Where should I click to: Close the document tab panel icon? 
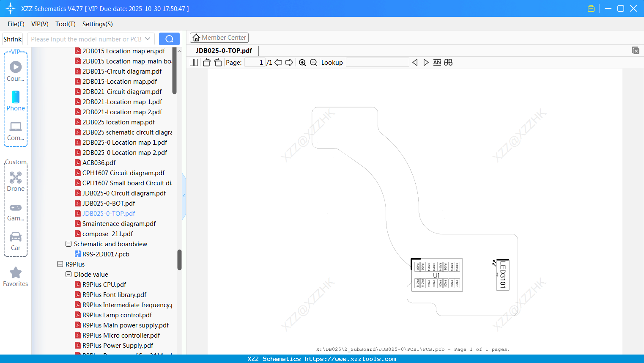[635, 50]
